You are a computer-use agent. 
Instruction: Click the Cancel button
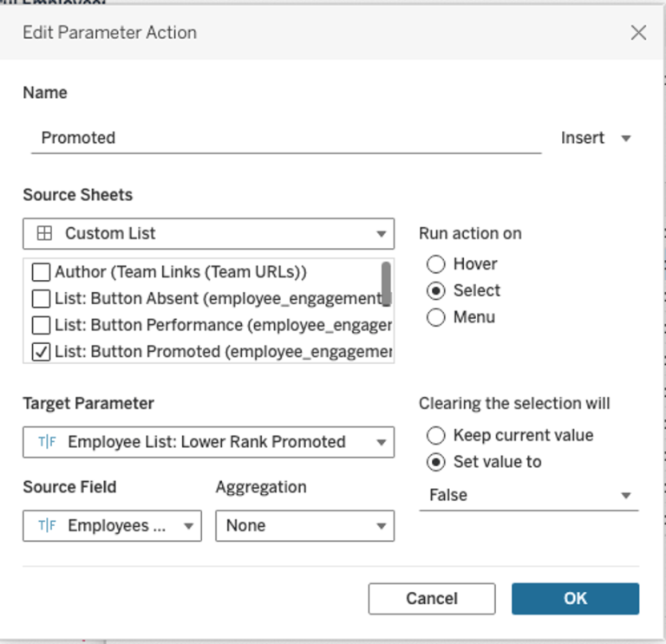(x=432, y=599)
